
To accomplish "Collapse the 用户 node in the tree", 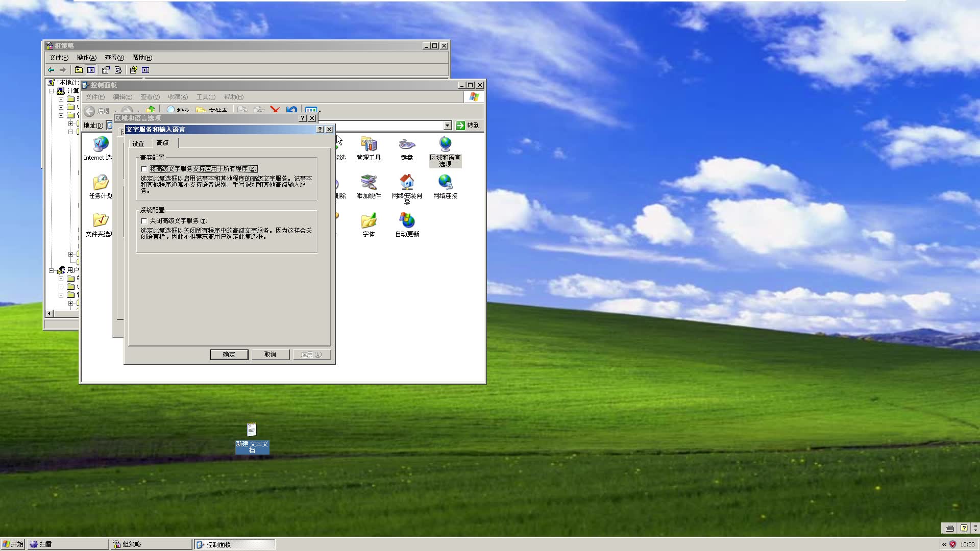I will click(x=52, y=270).
